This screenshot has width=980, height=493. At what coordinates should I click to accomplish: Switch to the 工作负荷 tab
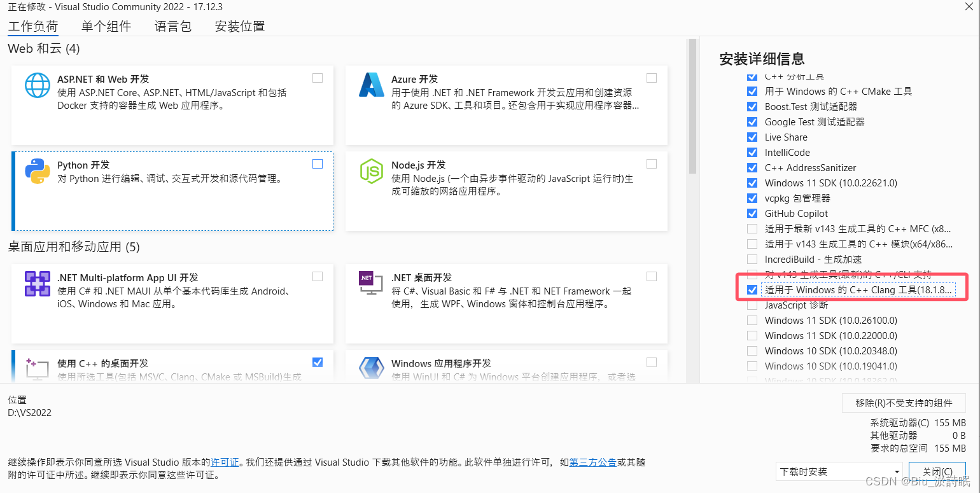33,27
